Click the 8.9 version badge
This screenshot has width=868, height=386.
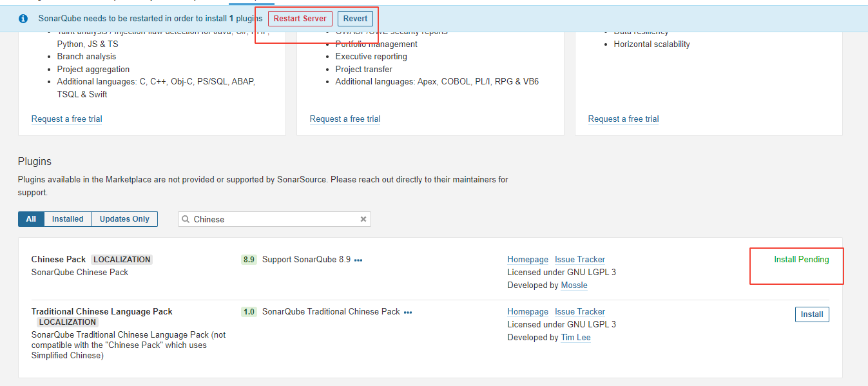point(249,260)
